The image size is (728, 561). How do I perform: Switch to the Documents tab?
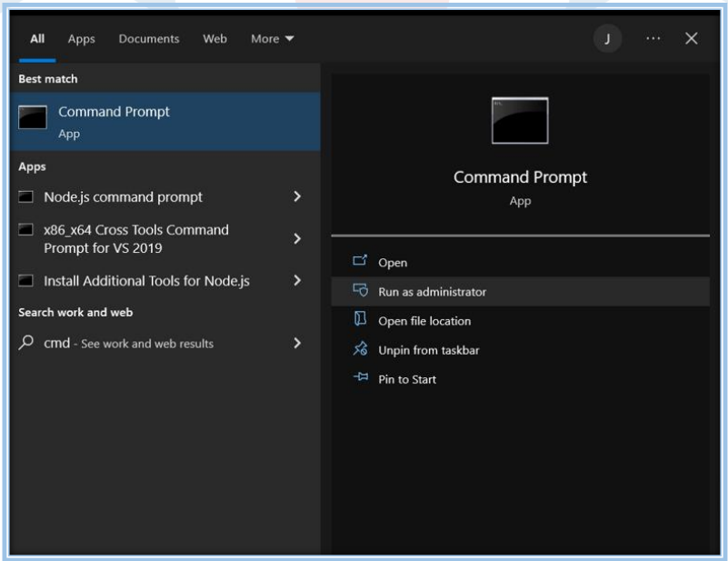149,39
